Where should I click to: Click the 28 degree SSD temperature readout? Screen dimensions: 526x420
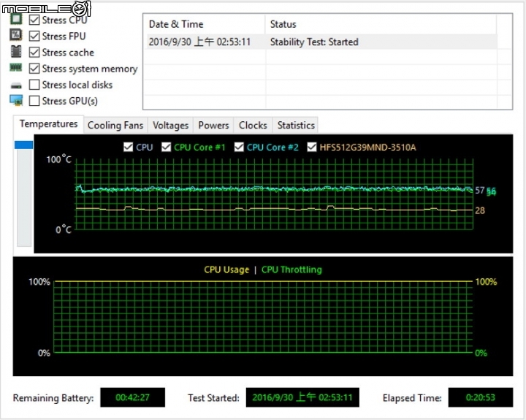(480, 210)
